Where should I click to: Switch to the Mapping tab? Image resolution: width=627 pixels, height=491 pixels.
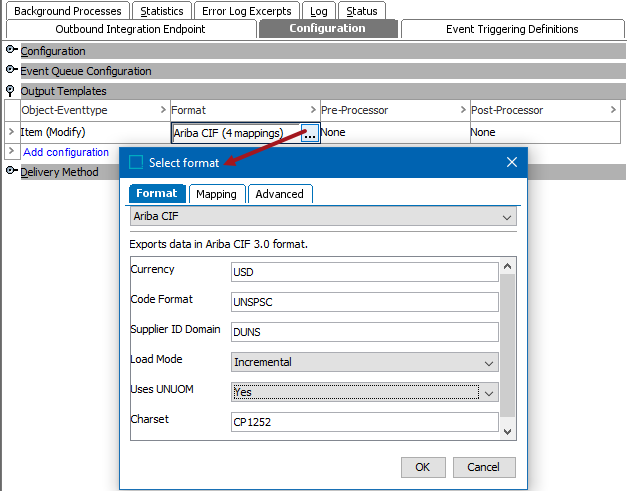[x=216, y=194]
